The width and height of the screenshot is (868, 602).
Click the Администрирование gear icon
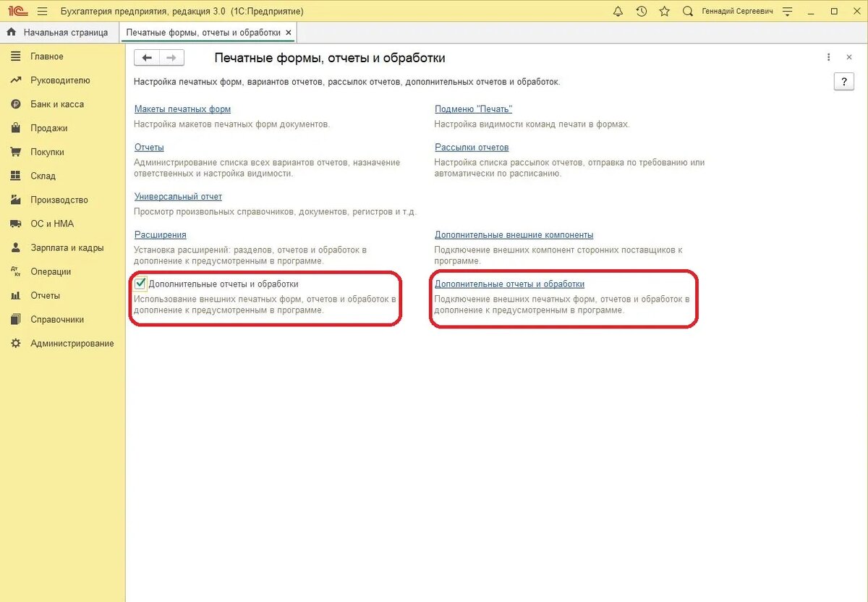pyautogui.click(x=15, y=343)
